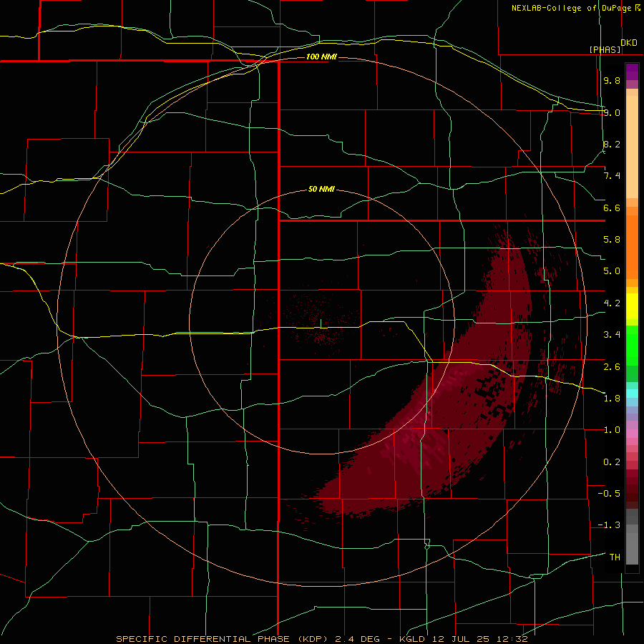Click the 3.4 scale value
Image resolution: width=644 pixels, height=644 pixels.
[612, 335]
